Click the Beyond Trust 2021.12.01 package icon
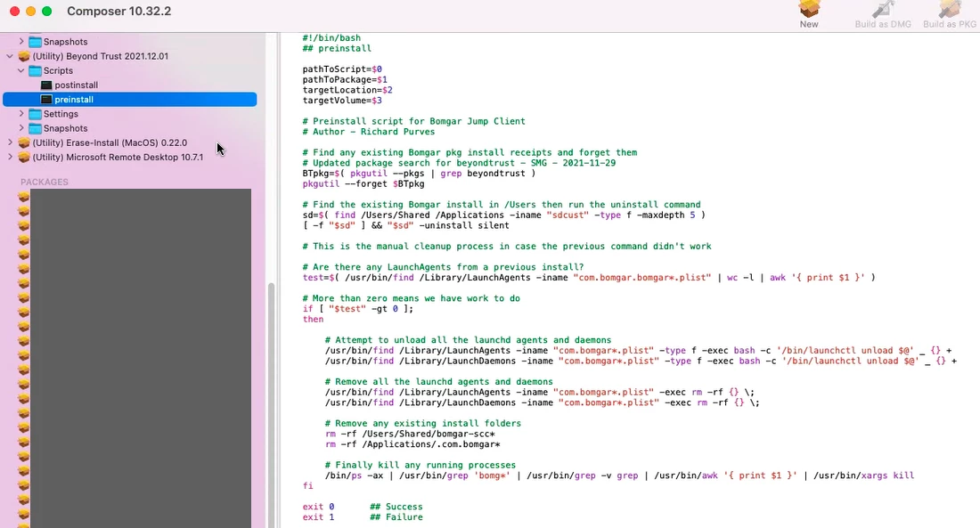Viewport: 980px width, 528px height. [24, 56]
